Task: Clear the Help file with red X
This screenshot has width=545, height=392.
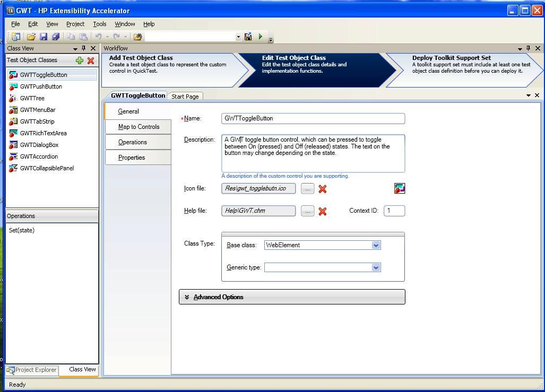Action: [x=323, y=211]
